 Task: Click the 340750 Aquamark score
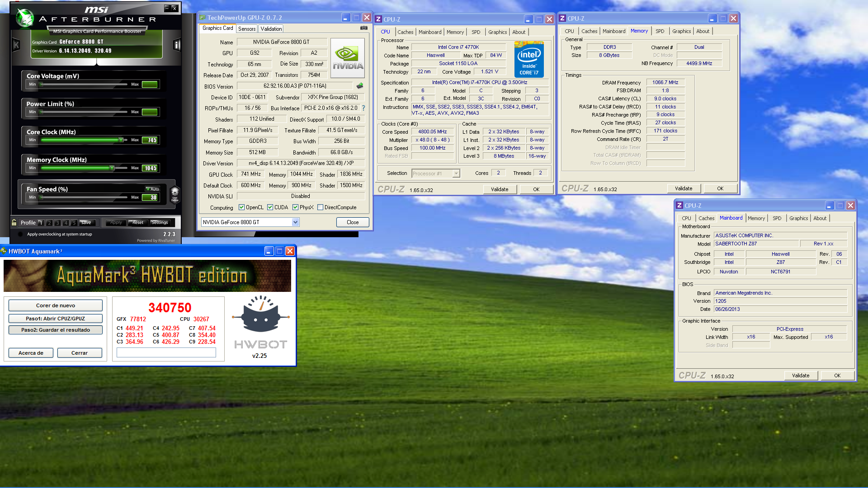click(x=170, y=308)
